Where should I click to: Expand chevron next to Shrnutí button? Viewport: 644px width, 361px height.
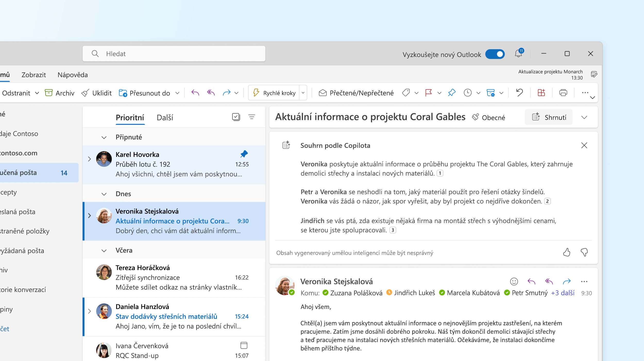click(584, 117)
